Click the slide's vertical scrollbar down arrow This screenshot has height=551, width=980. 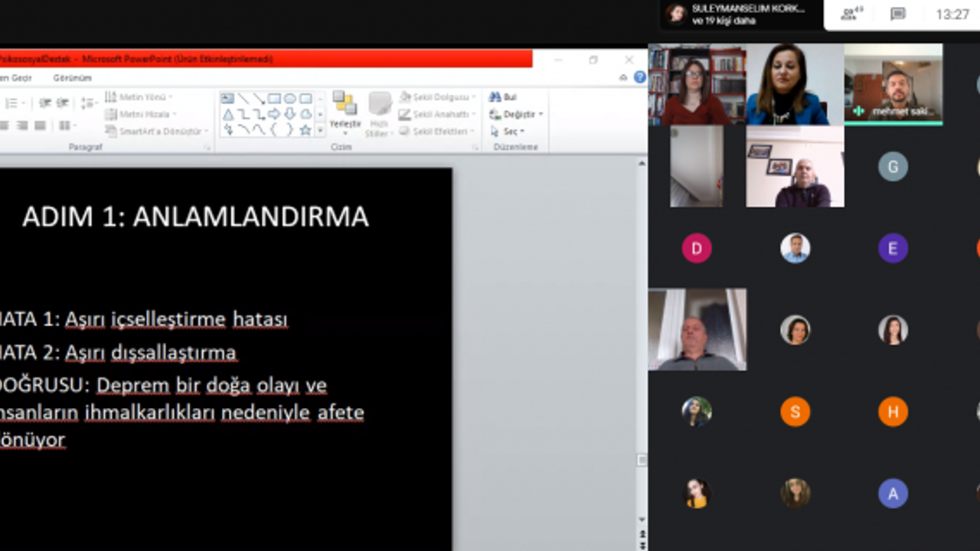point(642,520)
